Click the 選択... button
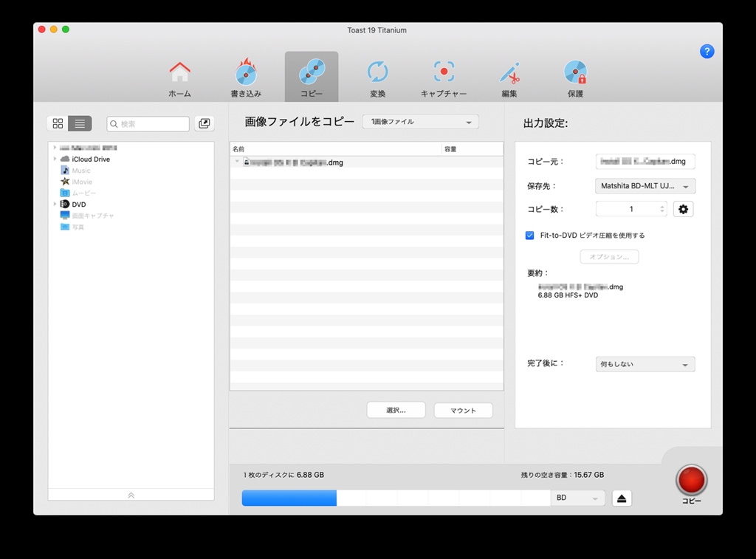 pyautogui.click(x=396, y=410)
